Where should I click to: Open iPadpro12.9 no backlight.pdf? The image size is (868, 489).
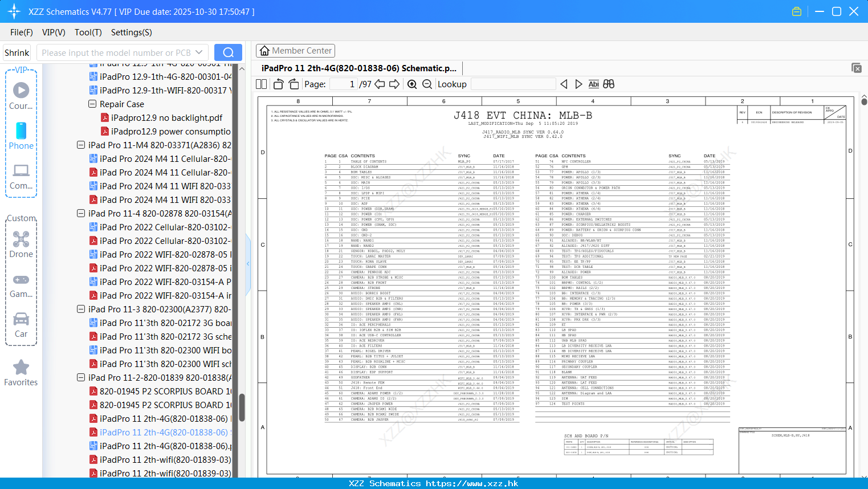pos(161,117)
